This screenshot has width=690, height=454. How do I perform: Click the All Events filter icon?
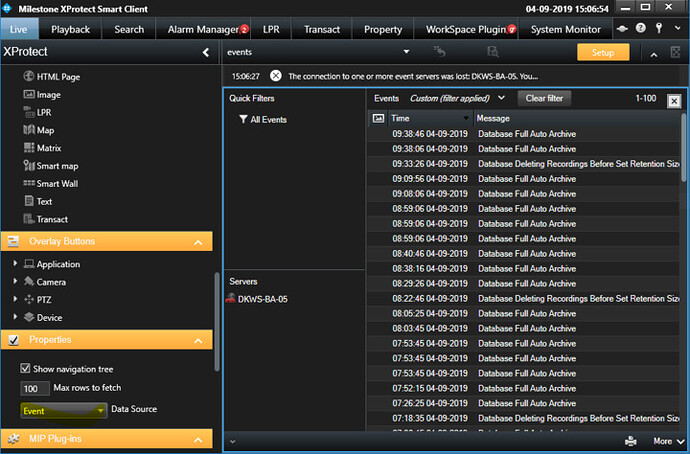243,119
